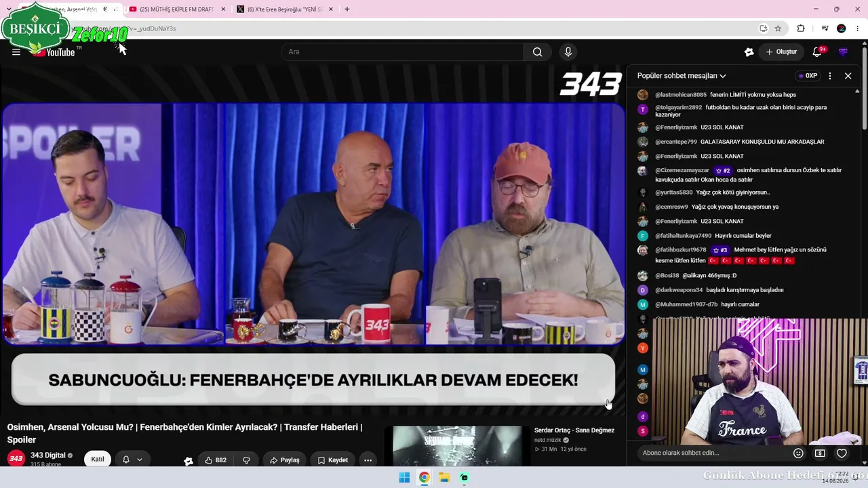868x488 pixels.
Task: Open the browser extensions puzzle icon
Action: click(x=801, y=28)
